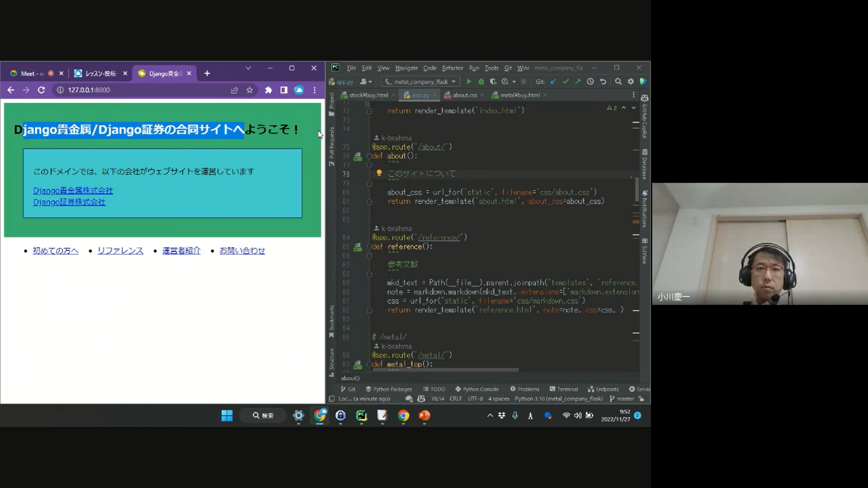
Task: Collapse the about() function fold marker
Action: pyautogui.click(x=369, y=156)
